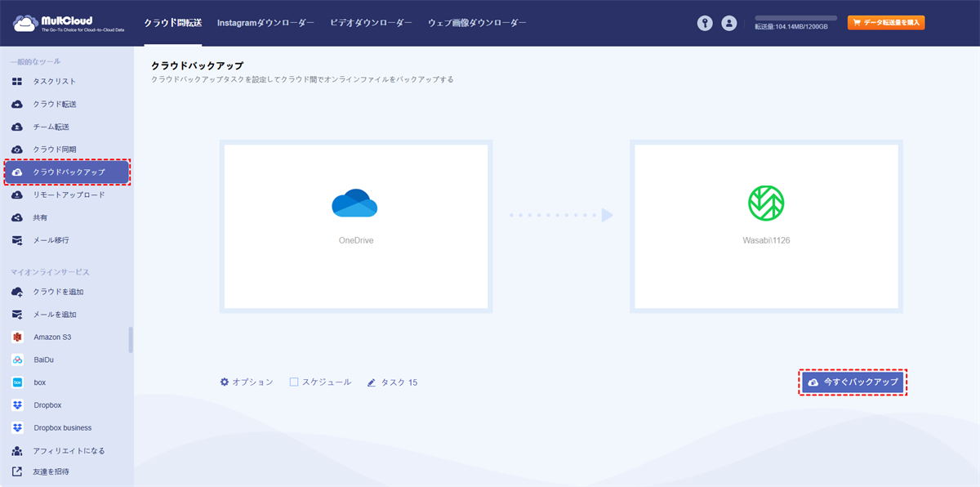
Task: Open Dropbox business label
Action: coord(63,428)
